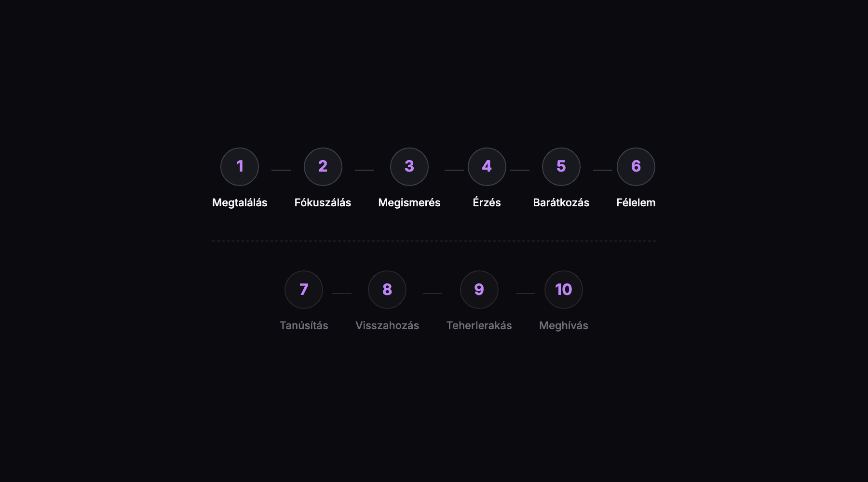Select step 2 numbered circle
Image resolution: width=868 pixels, height=482 pixels.
[x=323, y=167]
